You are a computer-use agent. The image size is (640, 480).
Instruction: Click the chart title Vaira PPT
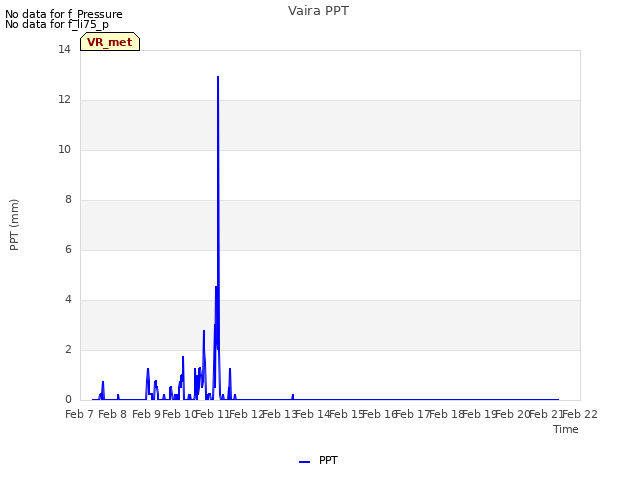click(x=318, y=11)
